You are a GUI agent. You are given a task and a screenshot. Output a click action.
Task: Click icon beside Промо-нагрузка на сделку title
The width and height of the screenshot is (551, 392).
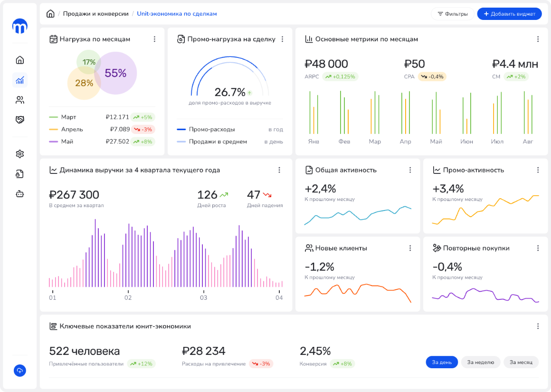coord(181,39)
